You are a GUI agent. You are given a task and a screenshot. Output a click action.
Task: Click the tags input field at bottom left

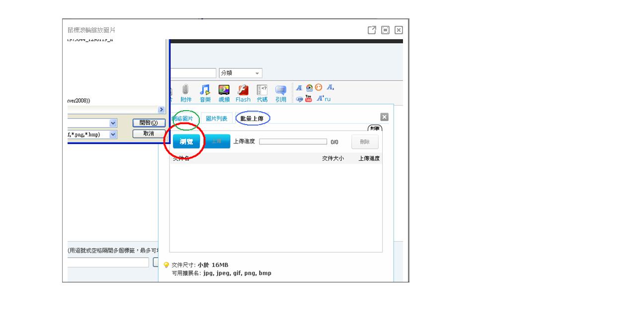pos(108,263)
